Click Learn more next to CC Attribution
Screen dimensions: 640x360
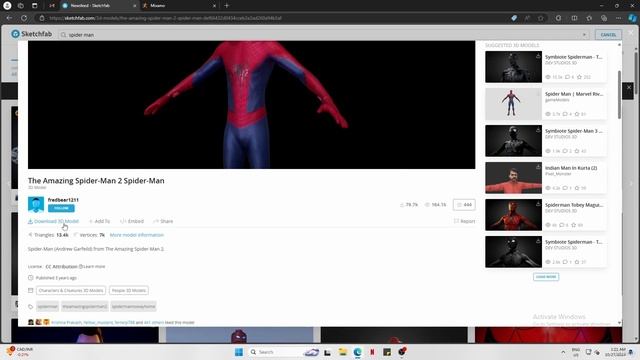pyautogui.click(x=94, y=267)
